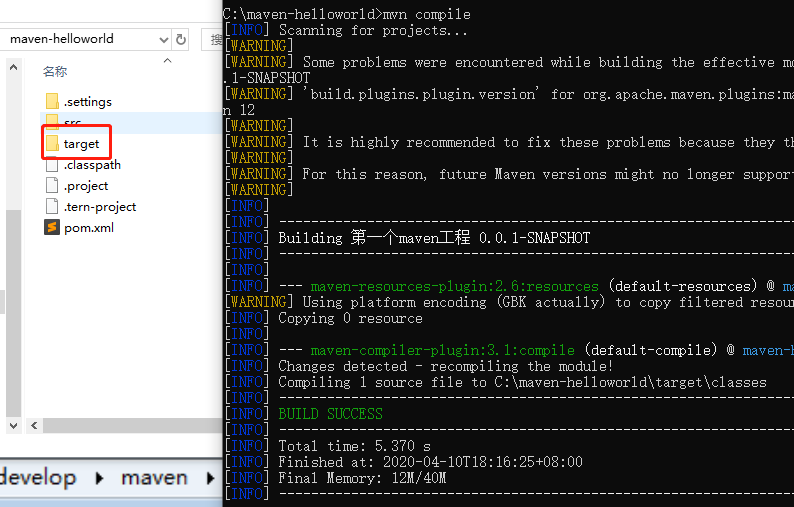The image size is (794, 507).
Task: Open the address bar history dropdown
Action: coord(164,40)
